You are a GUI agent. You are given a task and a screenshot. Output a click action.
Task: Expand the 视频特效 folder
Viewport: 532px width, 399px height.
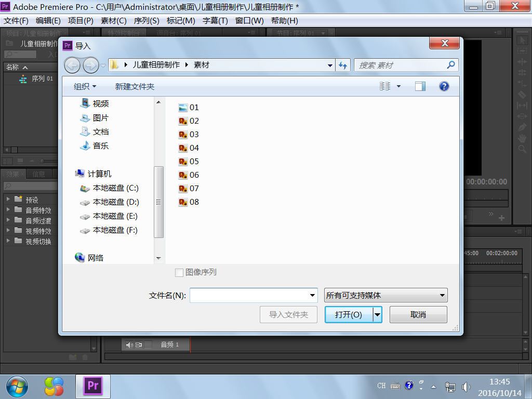pyautogui.click(x=8, y=230)
